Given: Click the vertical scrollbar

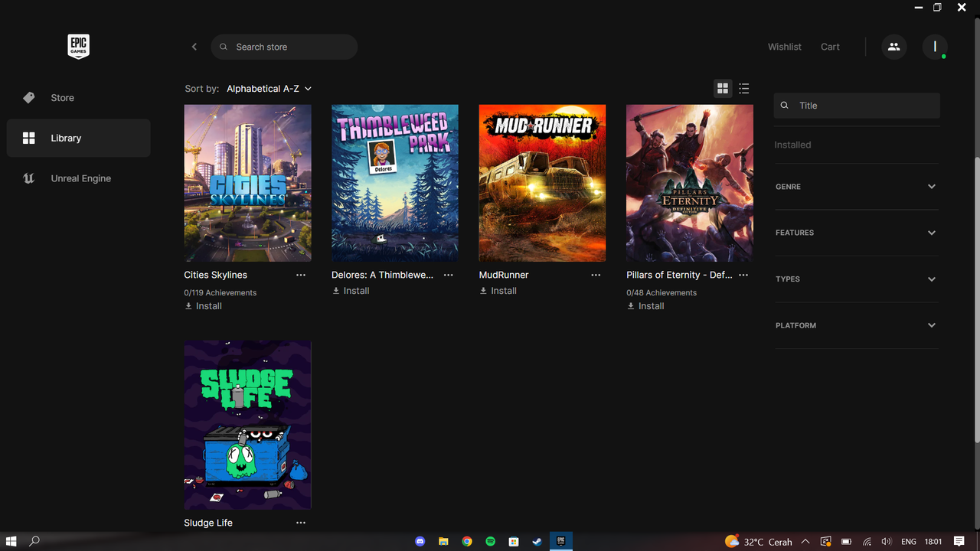Looking at the screenshot, I should (976, 298).
